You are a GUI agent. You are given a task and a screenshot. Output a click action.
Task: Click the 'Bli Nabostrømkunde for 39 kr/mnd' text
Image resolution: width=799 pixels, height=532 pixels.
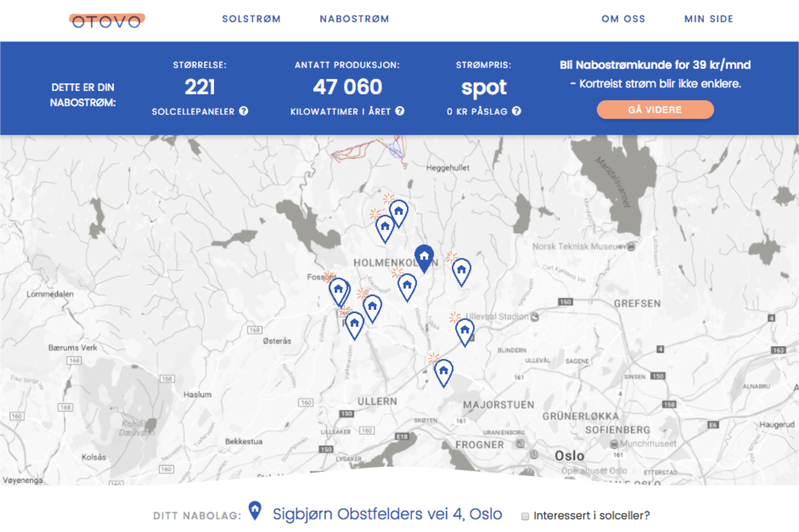(x=655, y=65)
